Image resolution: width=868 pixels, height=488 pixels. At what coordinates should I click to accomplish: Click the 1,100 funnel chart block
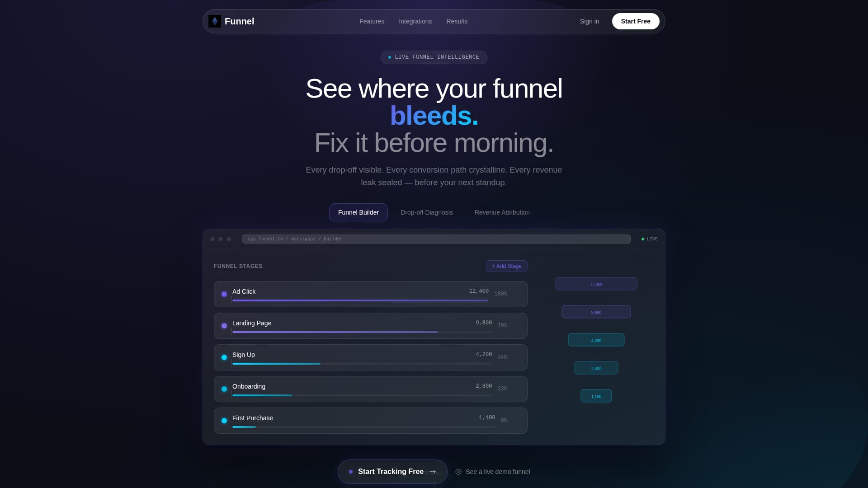pos(596,396)
